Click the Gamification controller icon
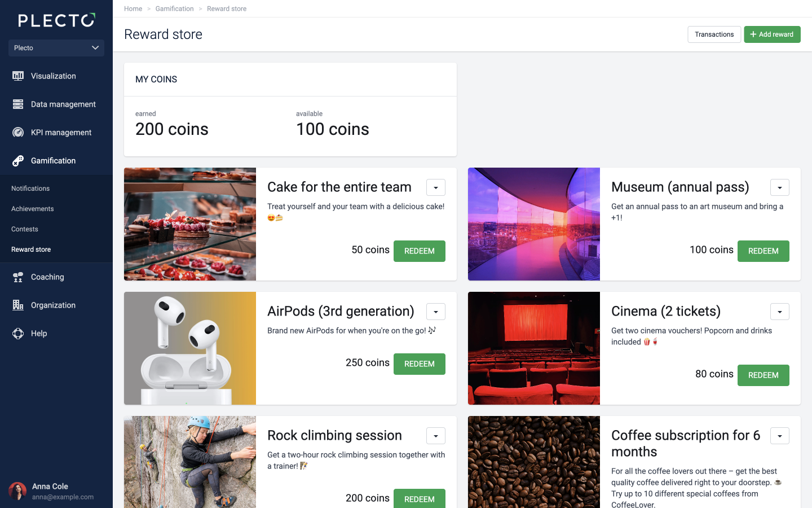This screenshot has height=508, width=812. pyautogui.click(x=18, y=160)
